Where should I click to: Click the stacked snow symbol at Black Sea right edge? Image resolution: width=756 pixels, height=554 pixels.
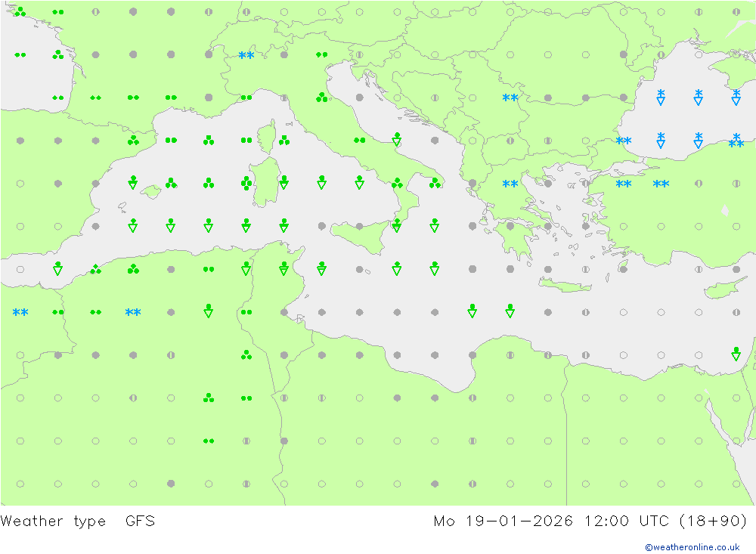coord(736,141)
